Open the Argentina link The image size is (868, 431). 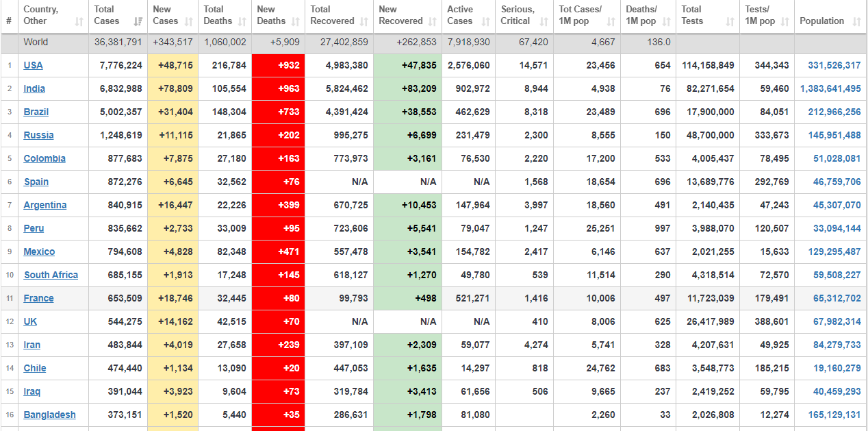click(45, 205)
